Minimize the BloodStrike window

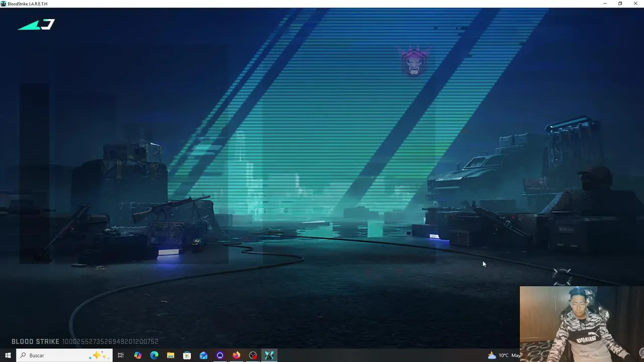[605, 4]
